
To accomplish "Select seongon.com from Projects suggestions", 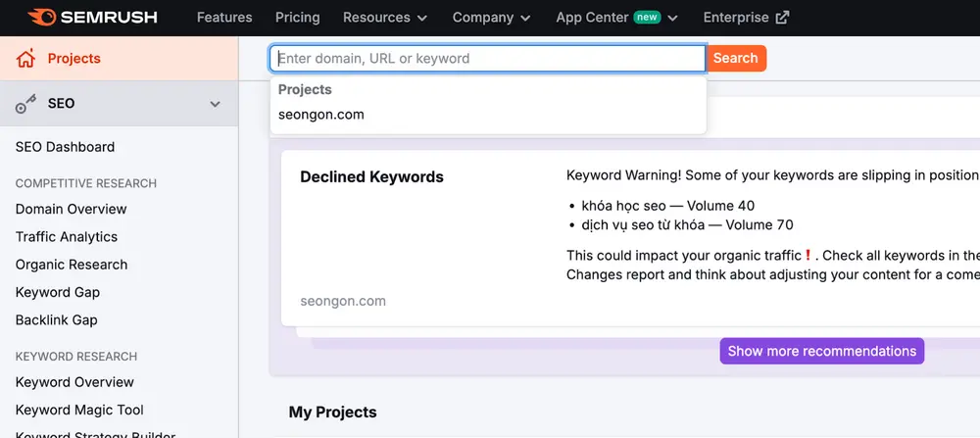I will (320, 115).
